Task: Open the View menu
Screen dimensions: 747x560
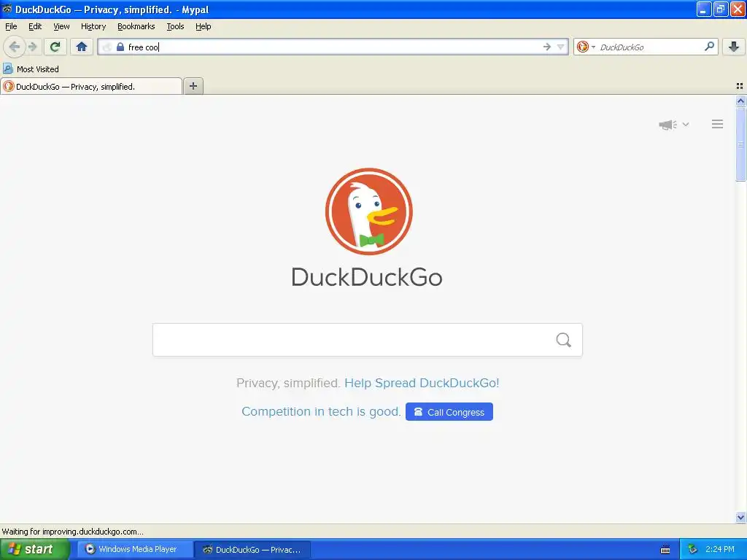Action: tap(61, 26)
